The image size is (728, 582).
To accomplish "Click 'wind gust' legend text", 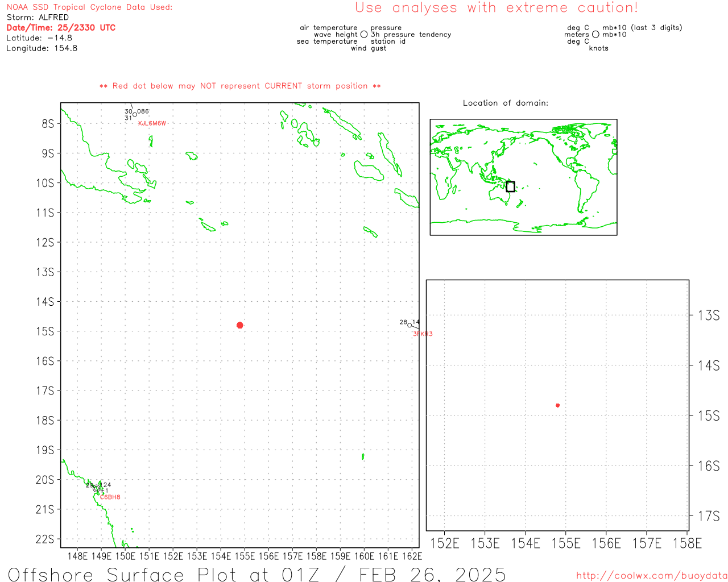I will pyautogui.click(x=369, y=48).
